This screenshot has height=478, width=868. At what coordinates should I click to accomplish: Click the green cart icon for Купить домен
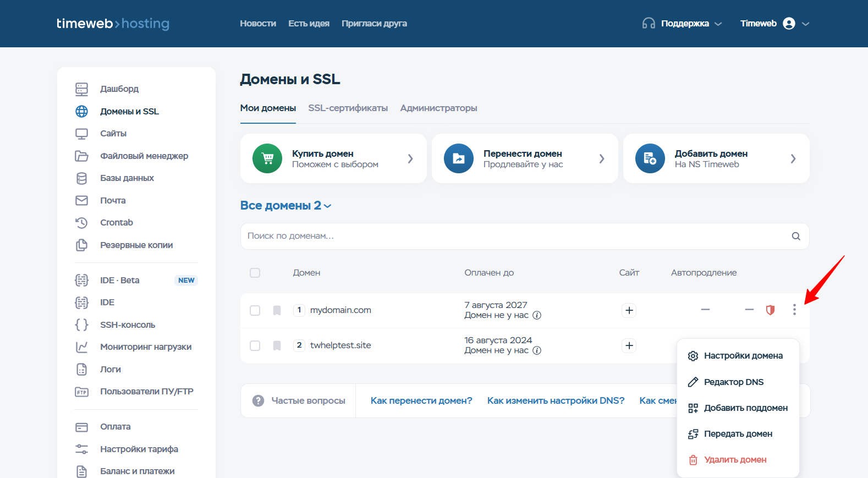tap(267, 158)
